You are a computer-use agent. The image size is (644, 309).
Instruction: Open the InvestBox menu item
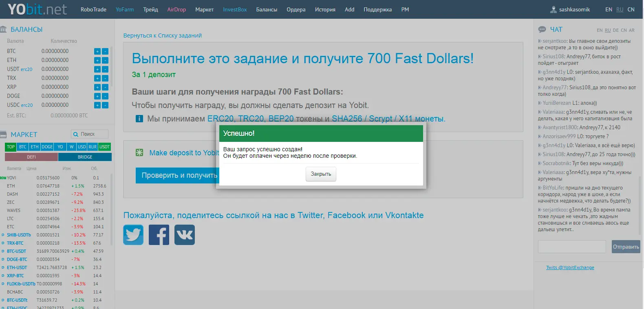click(235, 9)
